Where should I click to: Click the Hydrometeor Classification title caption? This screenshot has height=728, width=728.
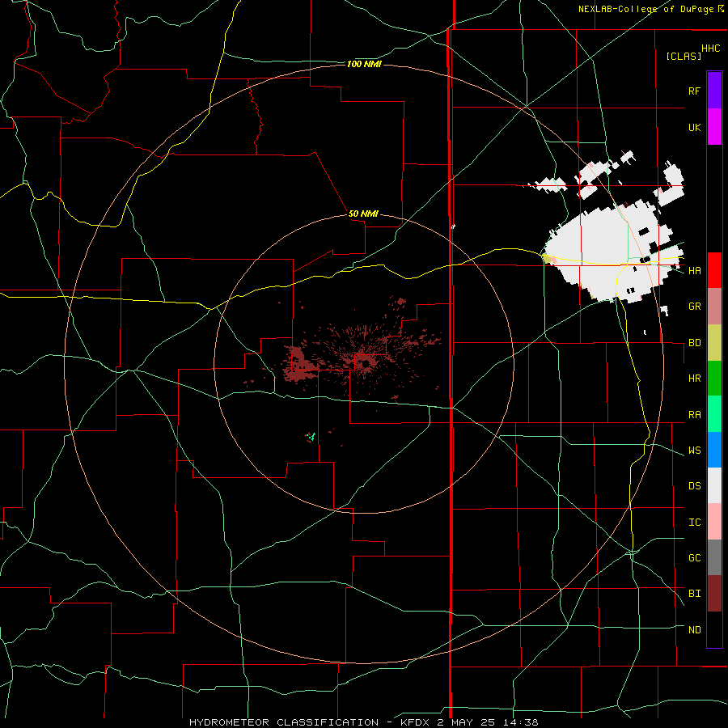364,722
